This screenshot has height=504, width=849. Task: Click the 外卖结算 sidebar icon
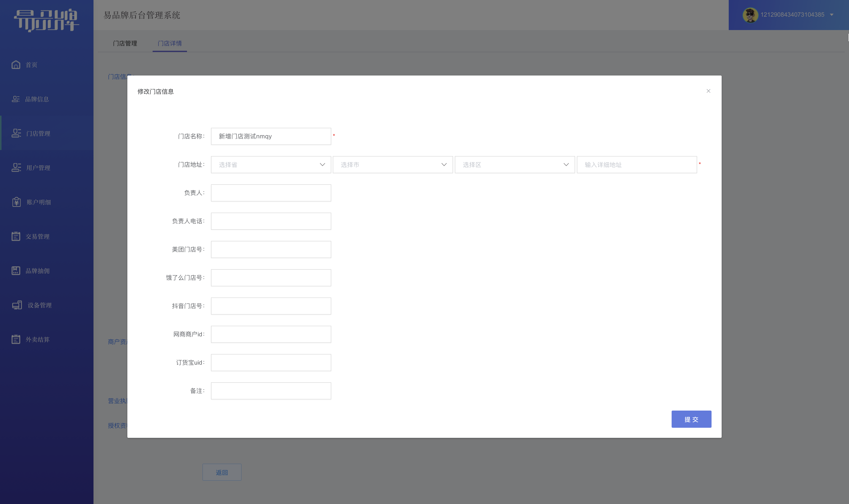click(x=16, y=339)
